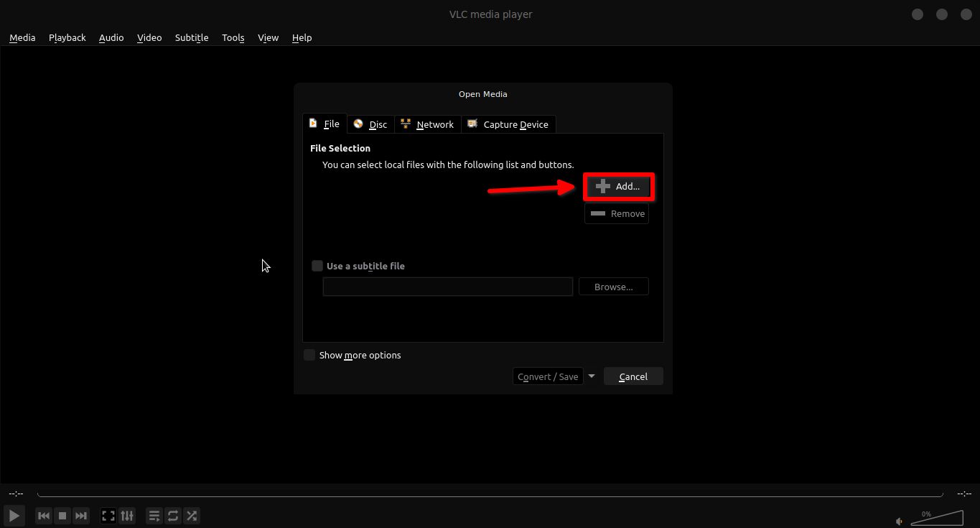
Task: Cancel the Open Media dialog
Action: coord(633,376)
